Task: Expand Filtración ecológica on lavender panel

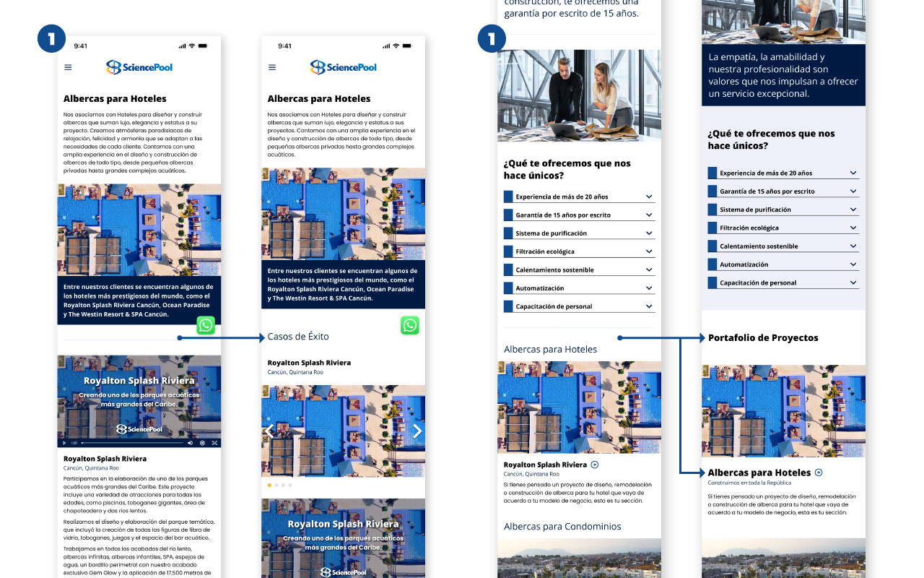Action: point(783,228)
